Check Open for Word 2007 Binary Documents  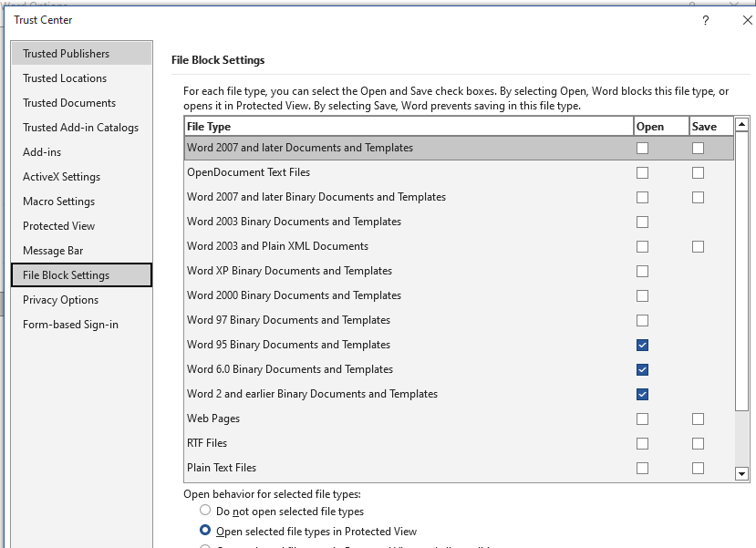point(642,197)
